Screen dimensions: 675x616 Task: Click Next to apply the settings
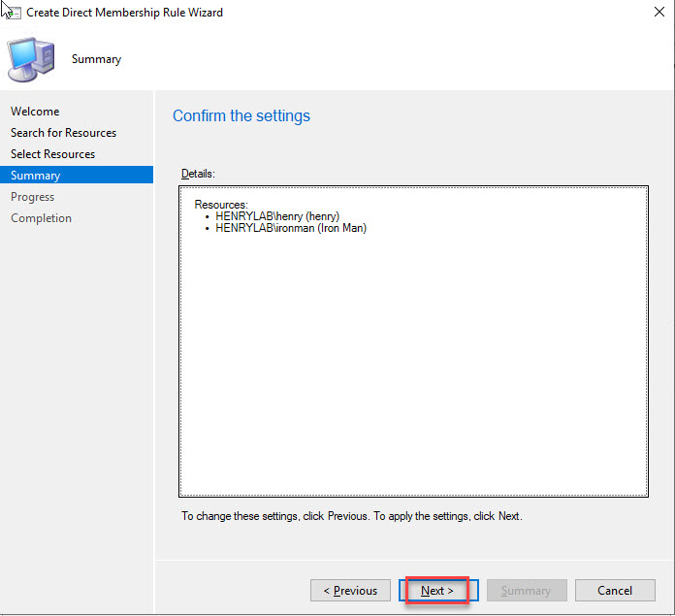coord(436,590)
